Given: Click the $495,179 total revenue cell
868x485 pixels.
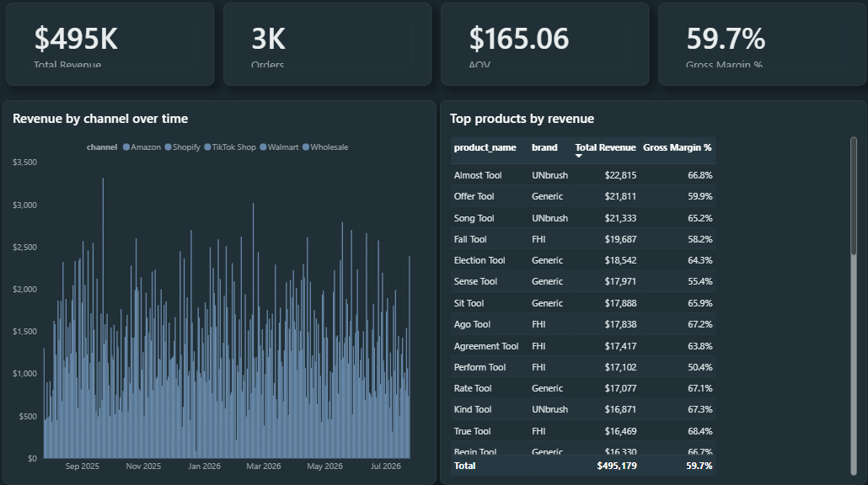Looking at the screenshot, I should tap(617, 466).
